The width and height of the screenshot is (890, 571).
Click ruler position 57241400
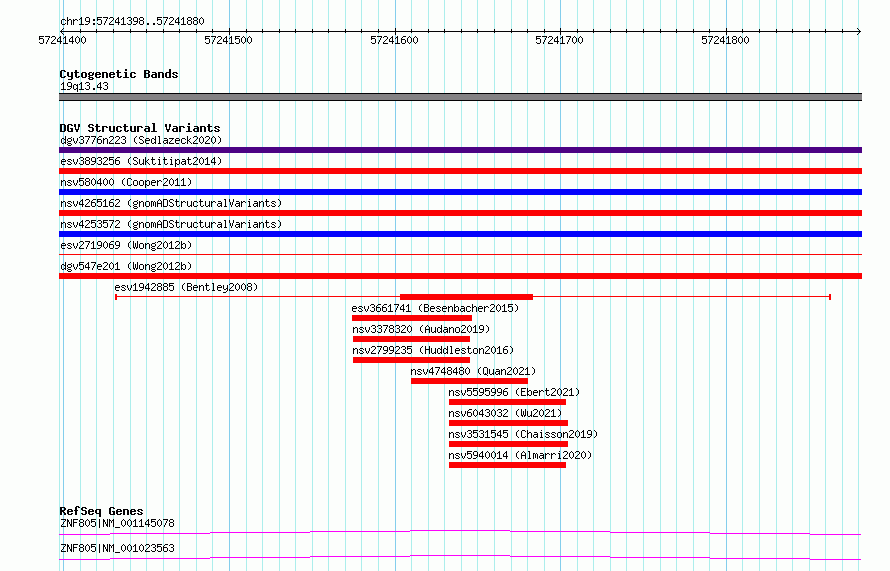pos(62,40)
